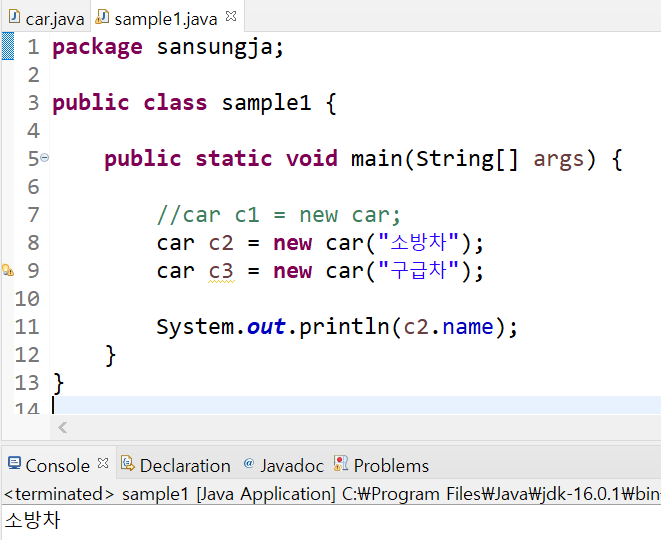Click the "void" keyword on line 5
The height and width of the screenshot is (540, 661).
(x=312, y=159)
